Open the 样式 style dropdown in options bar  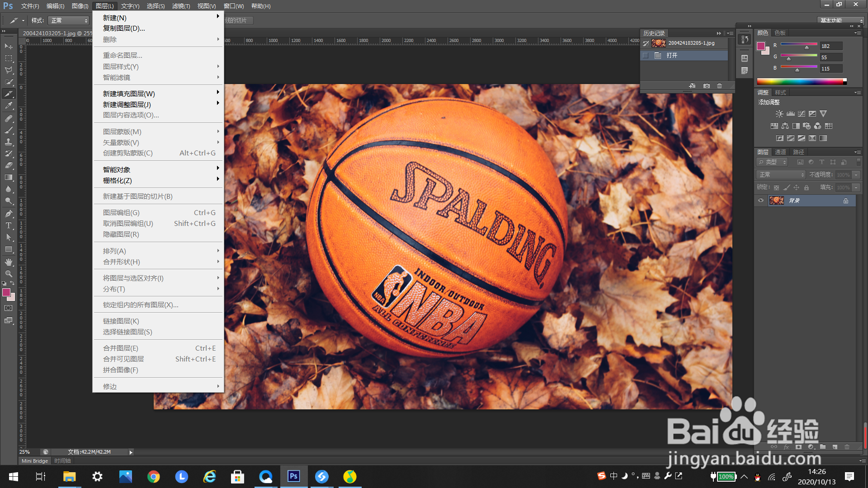click(x=69, y=21)
